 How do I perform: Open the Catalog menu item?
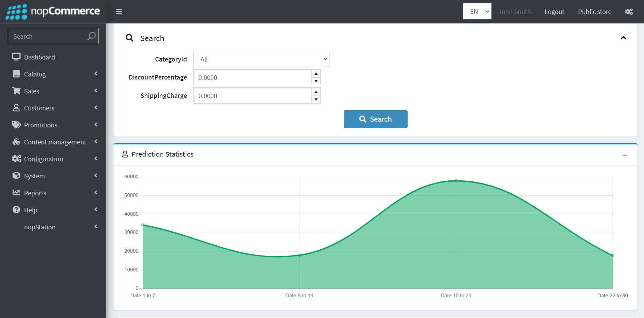53,74
